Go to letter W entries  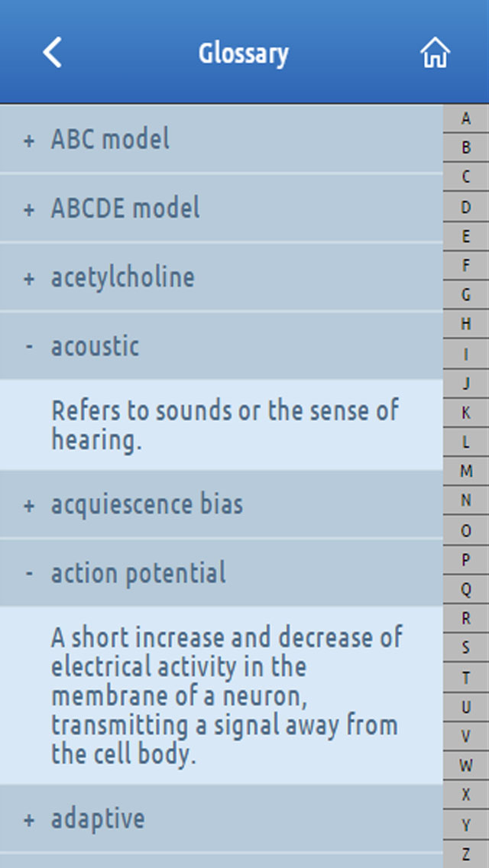point(466,765)
